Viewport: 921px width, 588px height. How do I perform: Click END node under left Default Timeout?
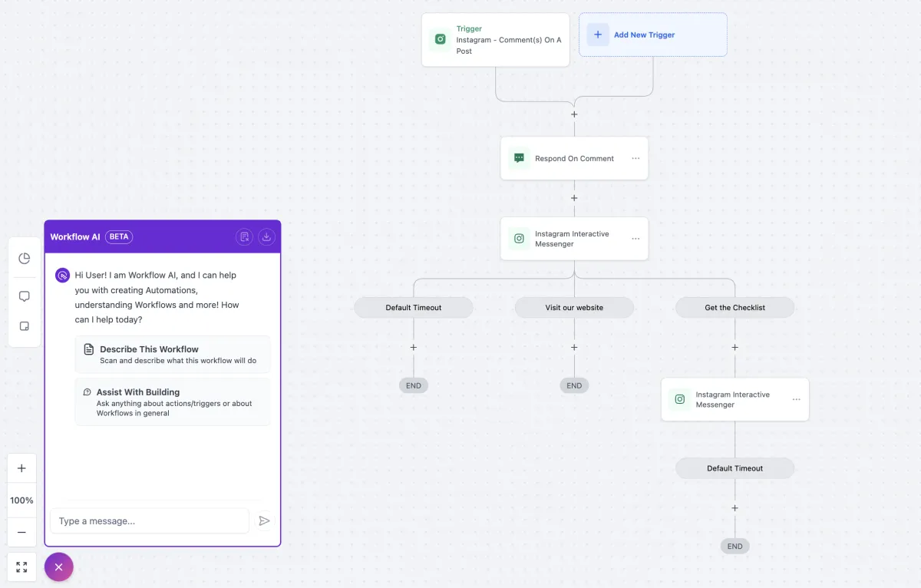click(x=414, y=385)
